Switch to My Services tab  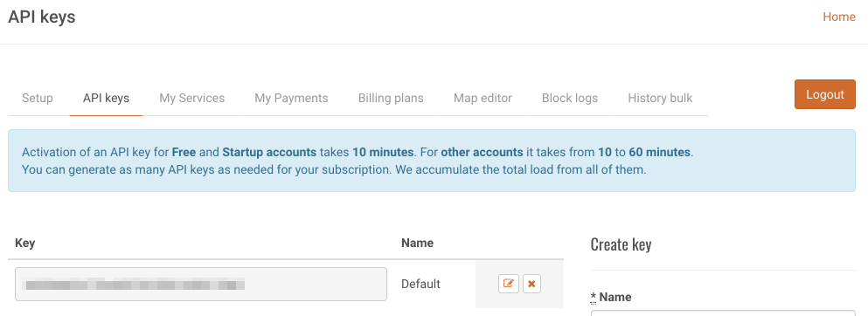[192, 99]
